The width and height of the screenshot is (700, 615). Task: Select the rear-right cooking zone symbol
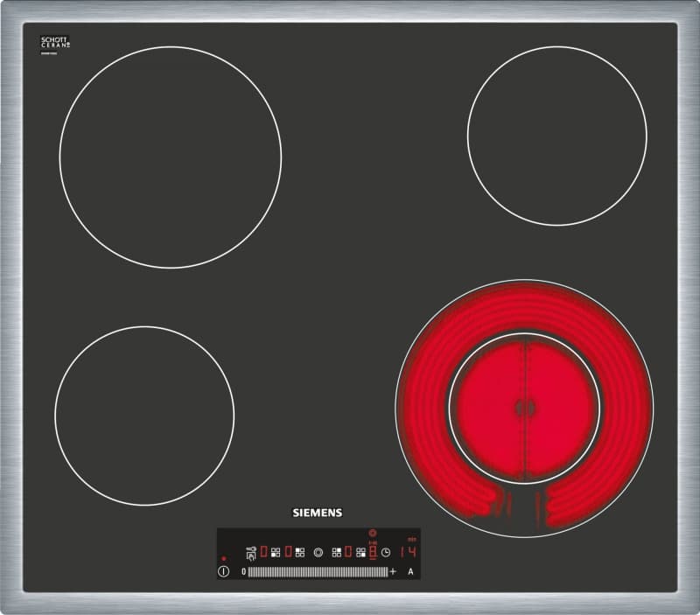337,553
